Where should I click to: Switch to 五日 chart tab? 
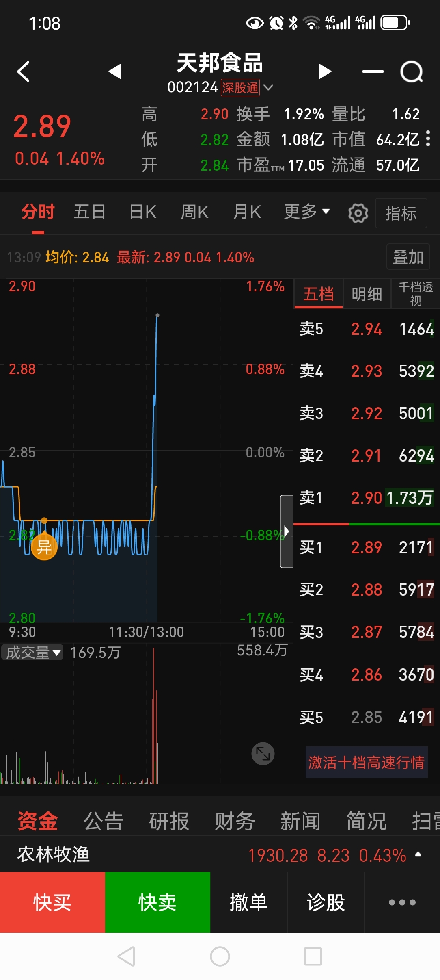pyautogui.click(x=90, y=212)
